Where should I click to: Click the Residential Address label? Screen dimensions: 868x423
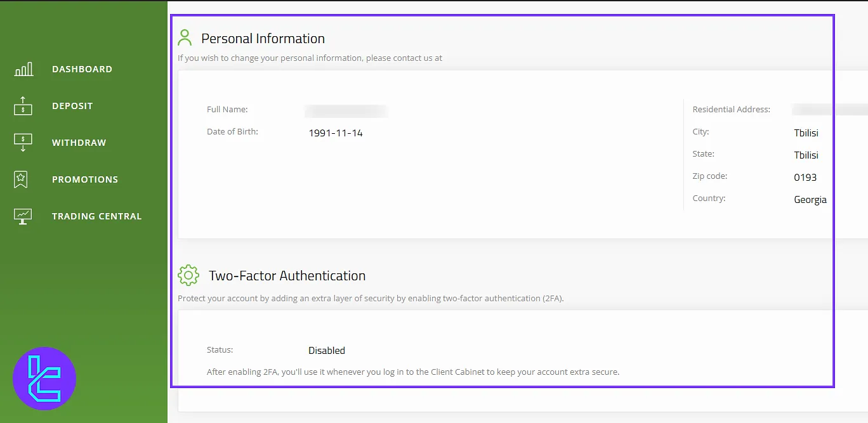point(731,109)
